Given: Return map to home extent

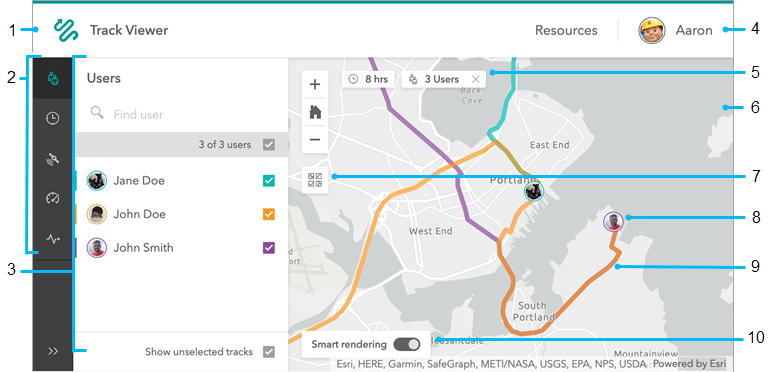Looking at the screenshot, I should (x=315, y=112).
